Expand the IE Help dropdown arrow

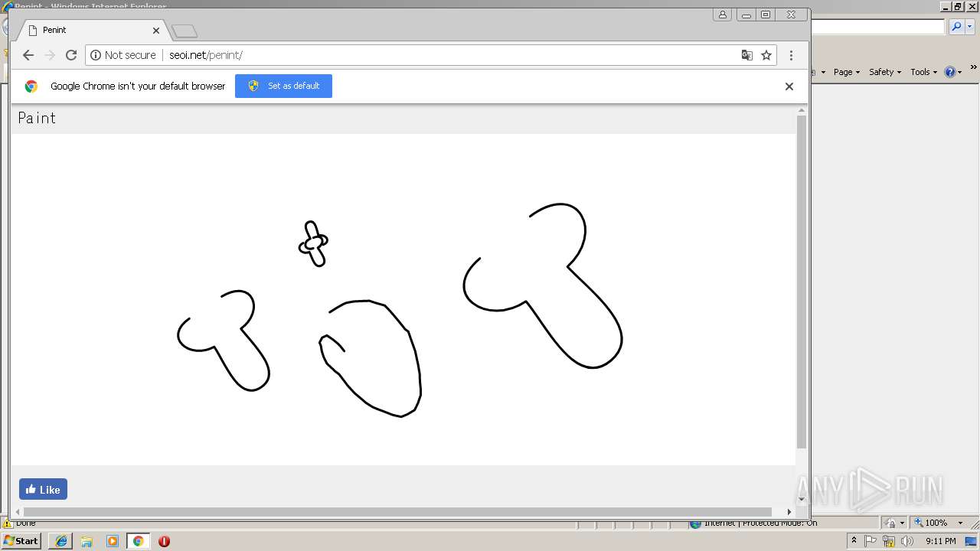point(959,72)
